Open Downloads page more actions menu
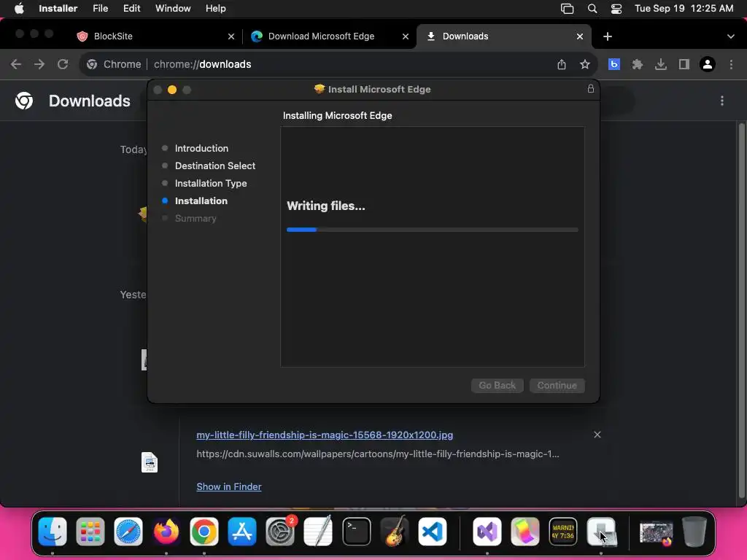The width and height of the screenshot is (747, 560). 722,101
